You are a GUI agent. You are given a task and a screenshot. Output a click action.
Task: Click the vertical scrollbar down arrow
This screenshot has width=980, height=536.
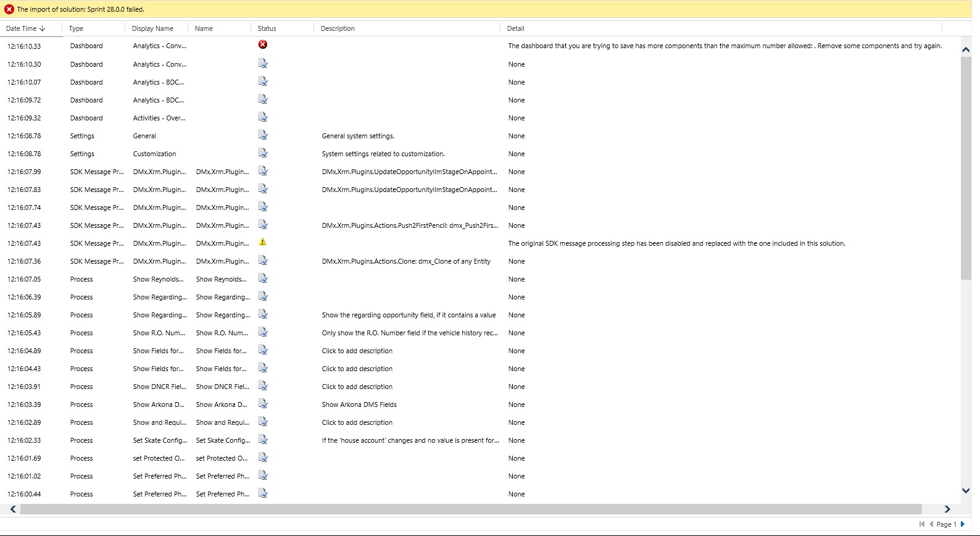tap(966, 491)
